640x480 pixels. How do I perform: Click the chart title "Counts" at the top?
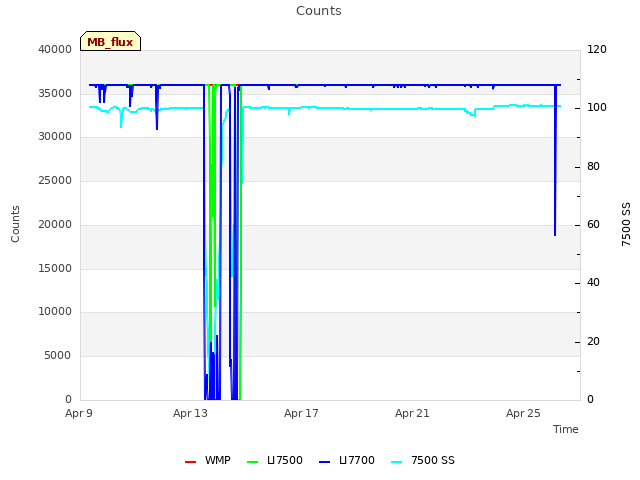pos(319,11)
